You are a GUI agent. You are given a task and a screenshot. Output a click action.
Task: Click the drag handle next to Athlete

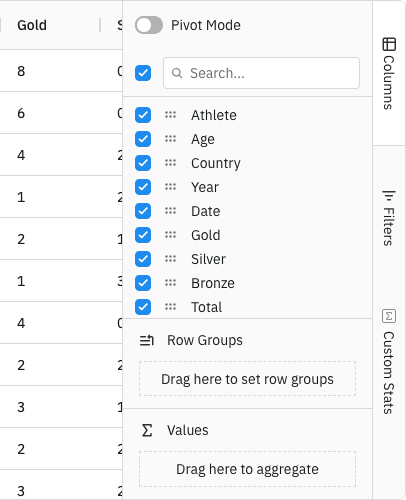[x=170, y=115]
